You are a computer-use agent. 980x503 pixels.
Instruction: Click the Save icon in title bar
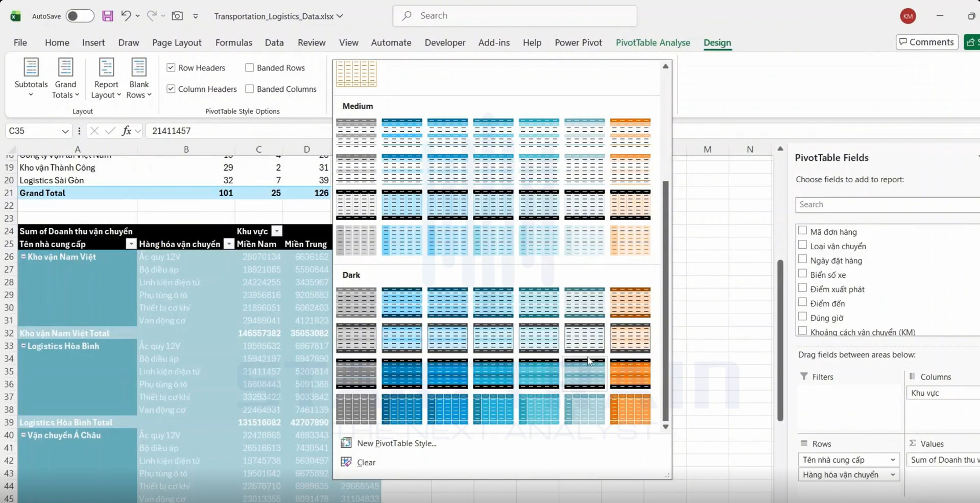(x=107, y=16)
